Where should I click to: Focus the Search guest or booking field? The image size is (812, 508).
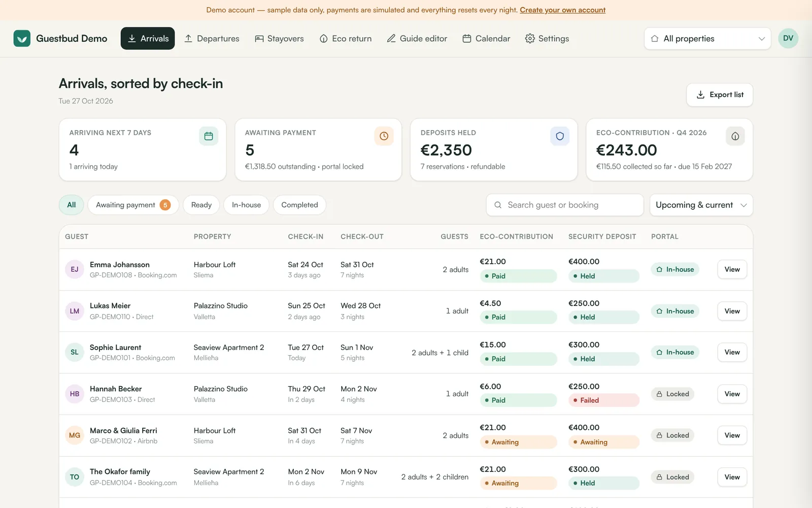tap(565, 205)
